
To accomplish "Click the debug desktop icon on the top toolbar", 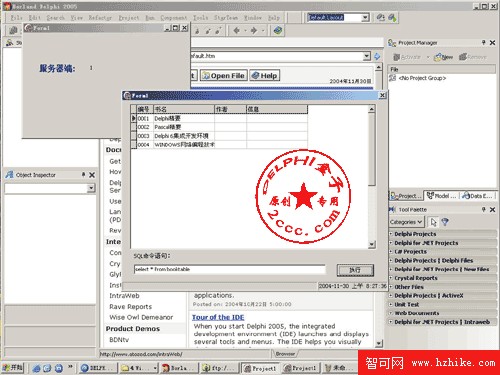I will tap(392, 17).
